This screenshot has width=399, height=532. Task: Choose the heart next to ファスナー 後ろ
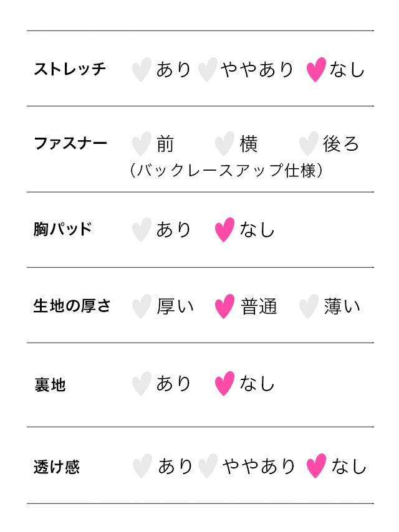[x=309, y=144]
